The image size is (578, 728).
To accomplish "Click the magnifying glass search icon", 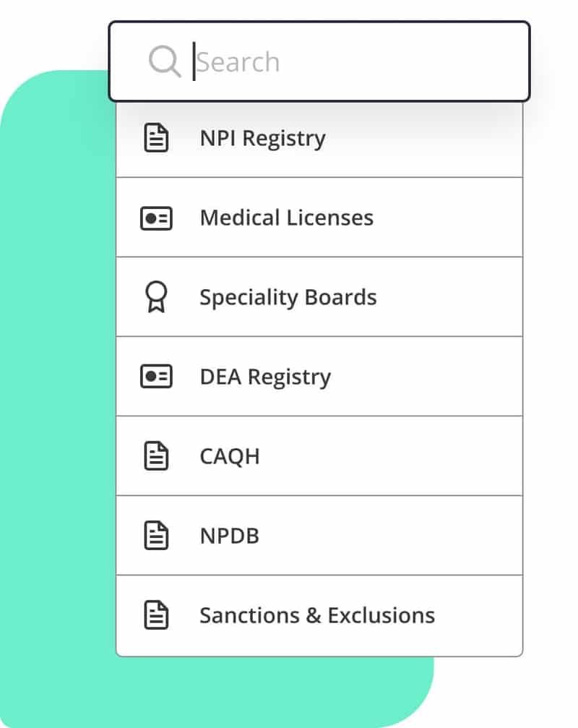I will coord(164,61).
